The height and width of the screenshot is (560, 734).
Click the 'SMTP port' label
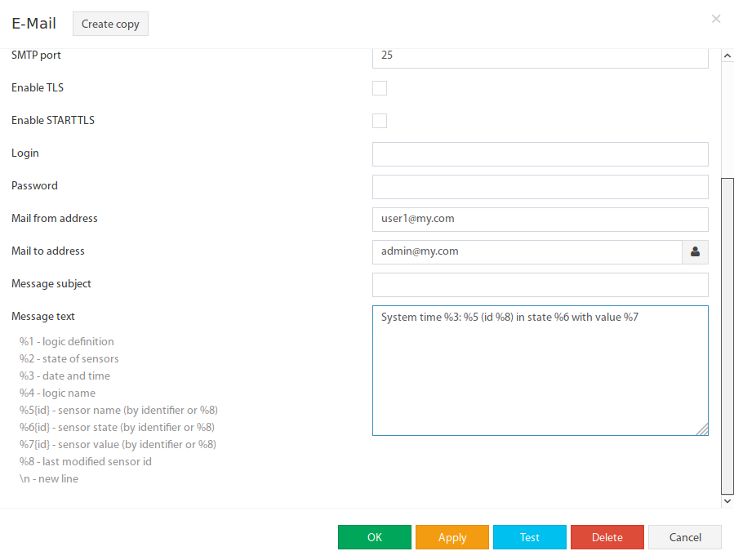point(36,56)
